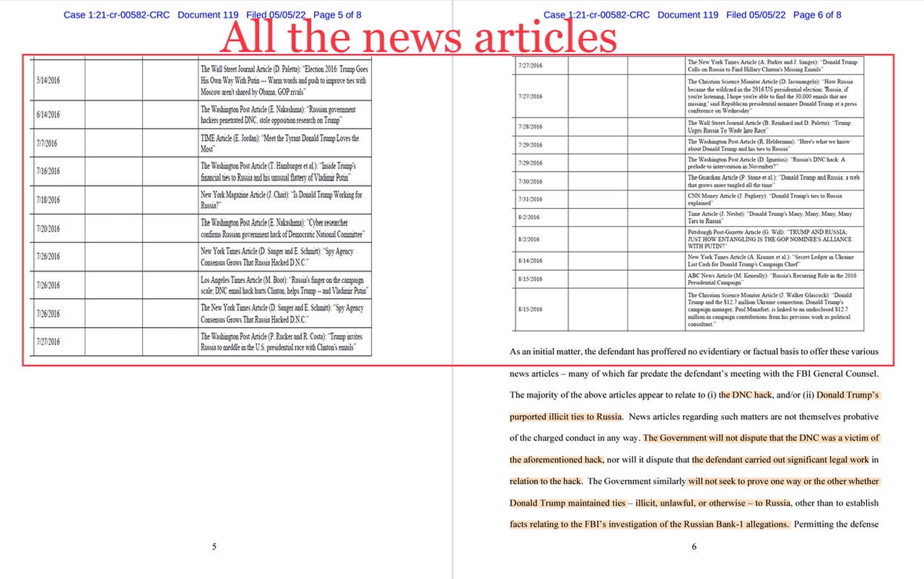Screen dimensions: 924x579
Task: Select the 7/28/2016 date cell
Action: (x=541, y=126)
